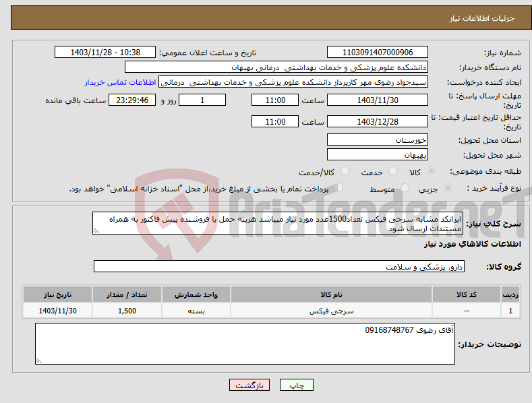Click the price validity time 11:00 field
The width and height of the screenshot is (532, 403).
click(275, 121)
